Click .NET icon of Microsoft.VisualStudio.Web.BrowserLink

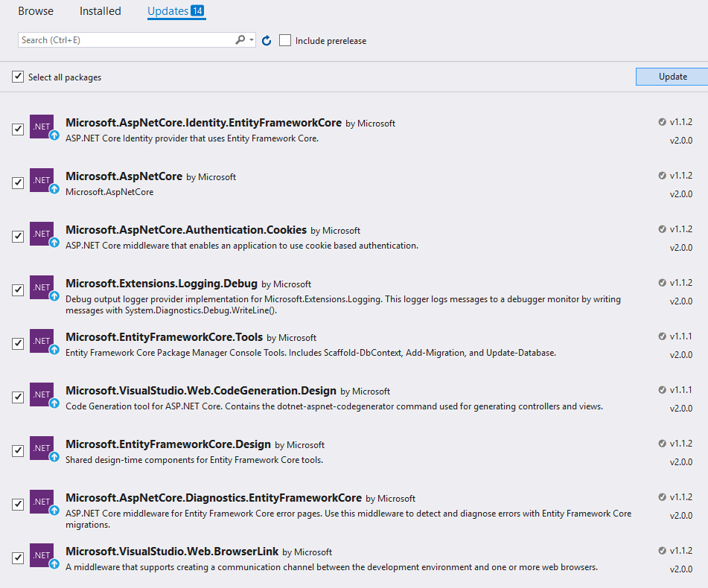pyautogui.click(x=42, y=555)
